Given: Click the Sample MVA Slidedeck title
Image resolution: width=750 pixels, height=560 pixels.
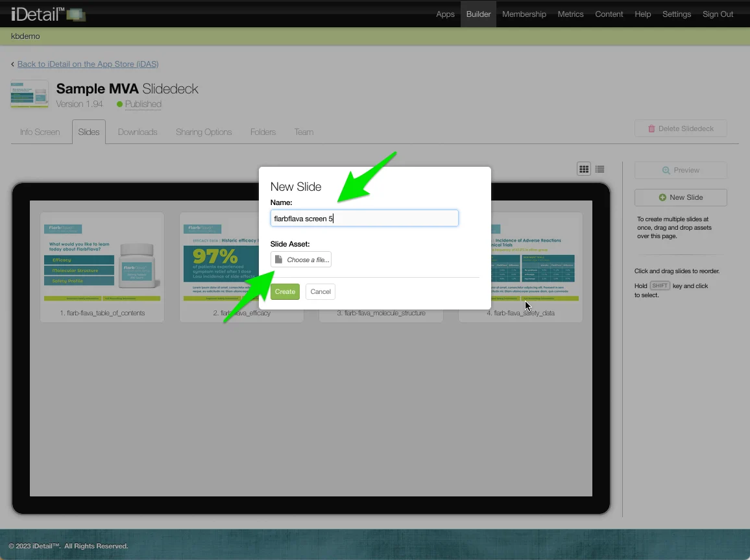Looking at the screenshot, I should point(127,89).
